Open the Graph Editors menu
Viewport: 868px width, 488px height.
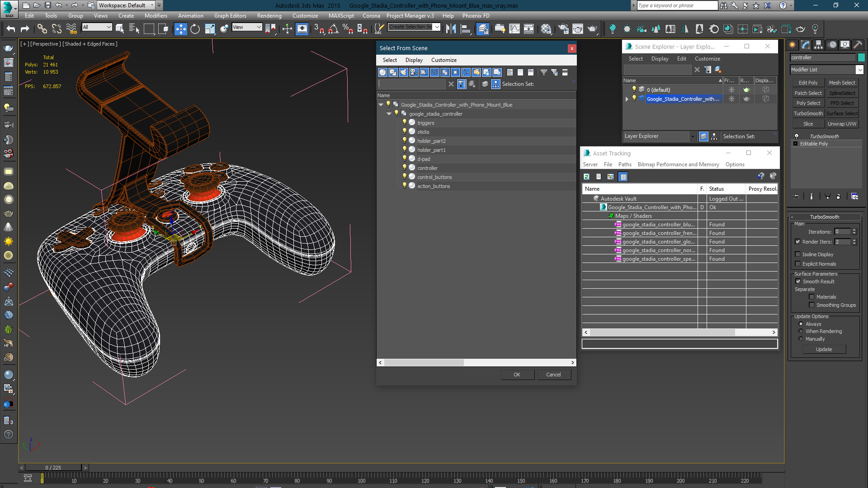pos(230,15)
